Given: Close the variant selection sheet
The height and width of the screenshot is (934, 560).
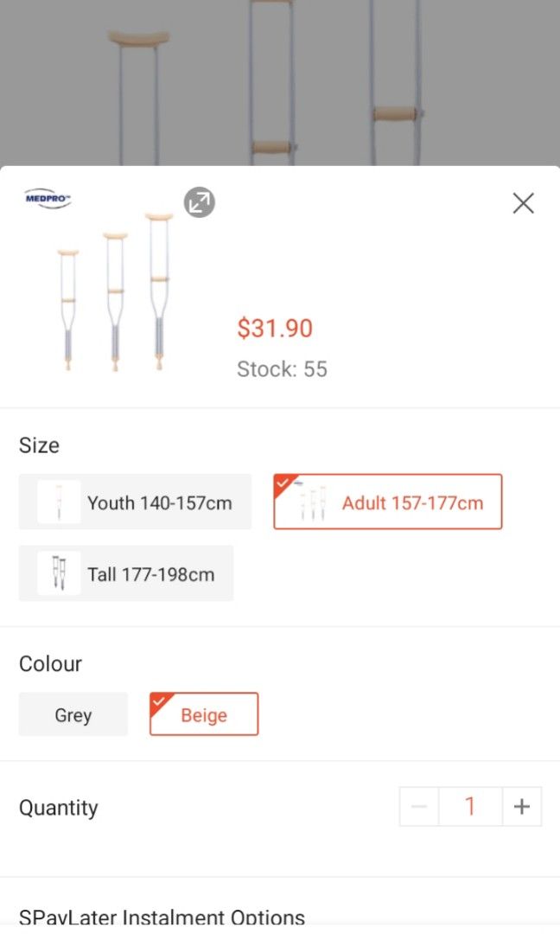Looking at the screenshot, I should coord(523,202).
